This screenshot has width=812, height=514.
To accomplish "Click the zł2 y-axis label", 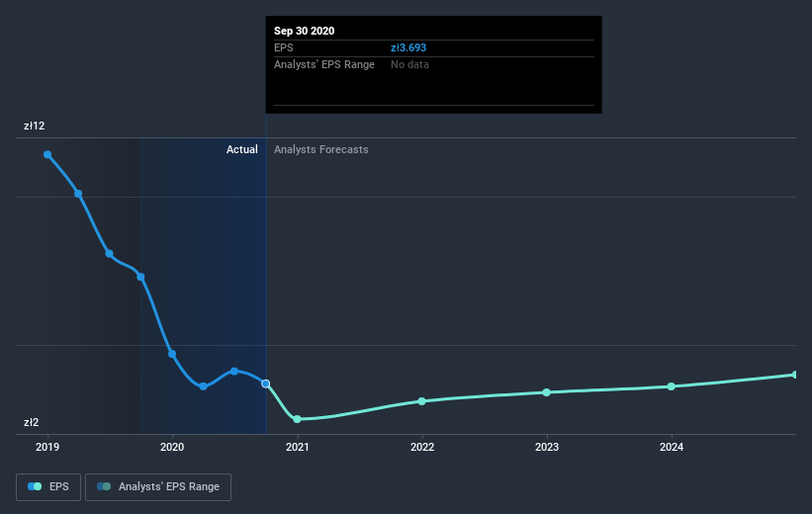I will [33, 423].
